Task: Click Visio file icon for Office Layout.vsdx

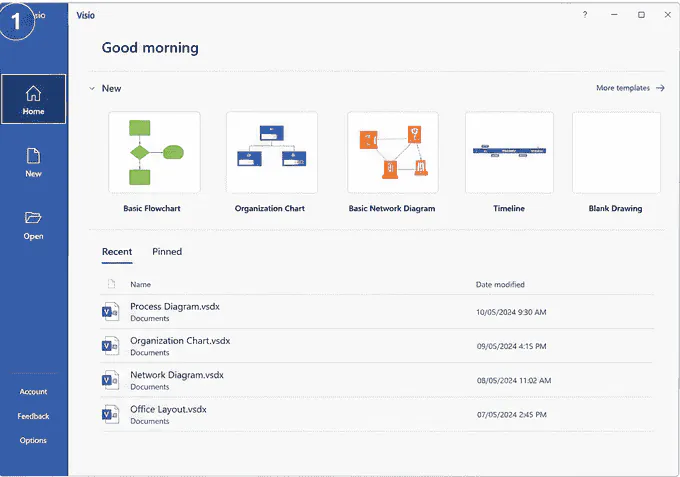Action: click(x=110, y=415)
